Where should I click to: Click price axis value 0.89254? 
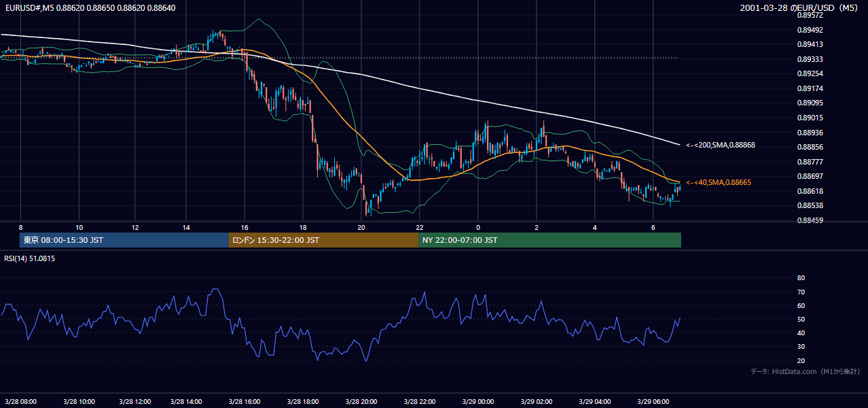click(x=810, y=73)
